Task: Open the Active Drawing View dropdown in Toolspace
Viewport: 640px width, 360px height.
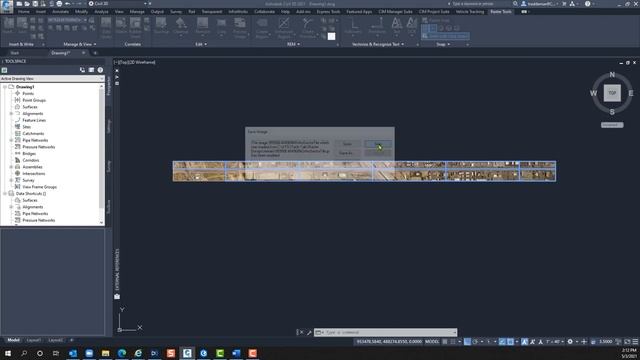Action: [x=52, y=78]
